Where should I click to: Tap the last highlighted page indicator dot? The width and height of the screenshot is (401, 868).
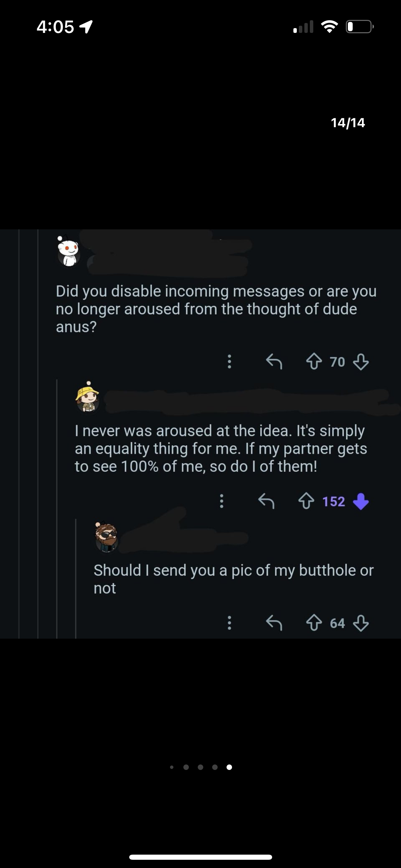(x=229, y=767)
